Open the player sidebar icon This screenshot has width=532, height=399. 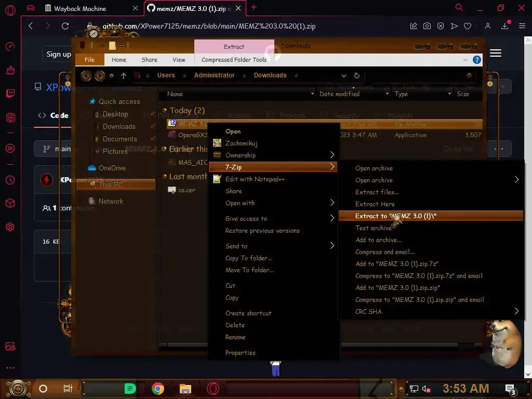[x=10, y=148]
